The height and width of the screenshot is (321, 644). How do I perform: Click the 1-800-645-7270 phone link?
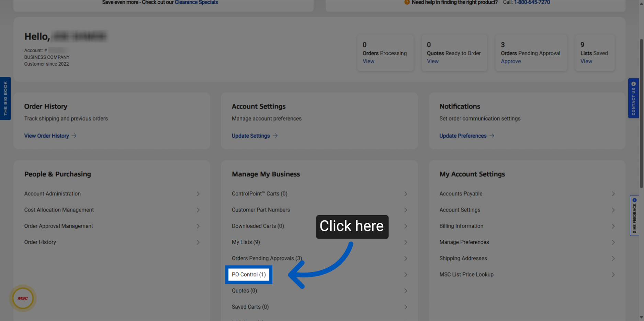coord(532,2)
